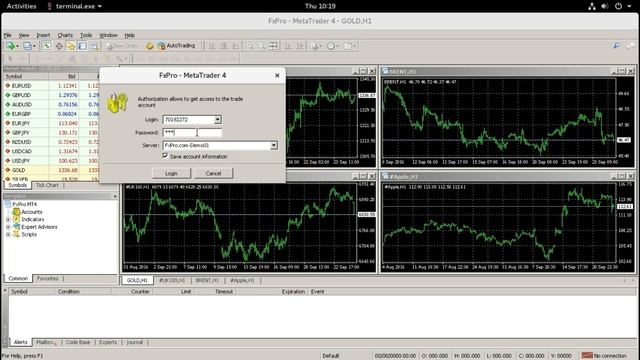Image resolution: width=640 pixels, height=360 pixels.
Task: Toggle the AutoTrading button
Action: pyautogui.click(x=177, y=46)
